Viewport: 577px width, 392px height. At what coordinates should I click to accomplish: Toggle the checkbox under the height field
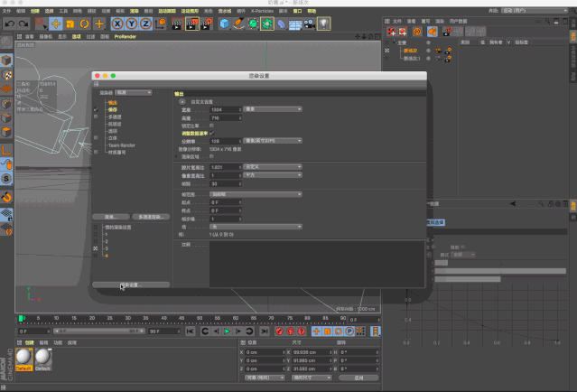tap(211, 126)
